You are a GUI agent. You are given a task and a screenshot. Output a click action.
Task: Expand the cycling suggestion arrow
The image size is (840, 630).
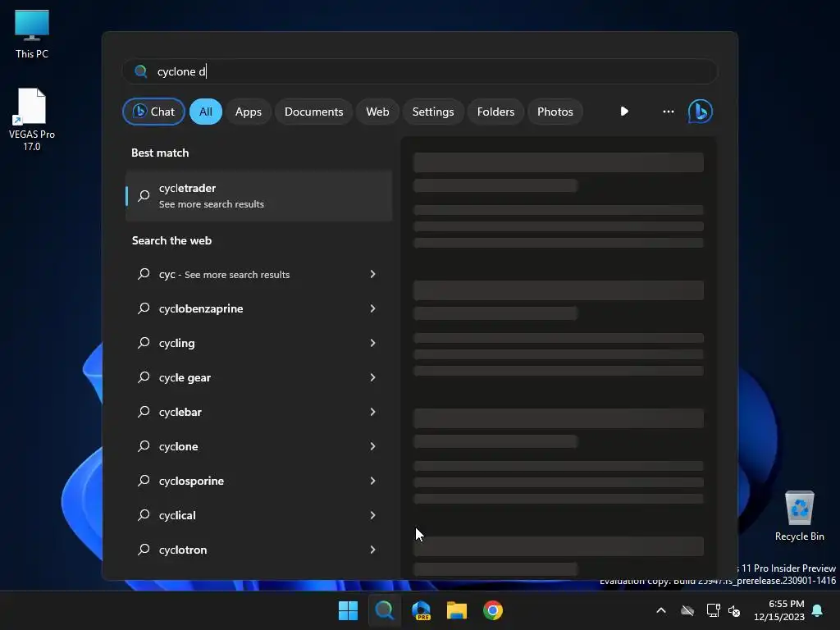[373, 343]
